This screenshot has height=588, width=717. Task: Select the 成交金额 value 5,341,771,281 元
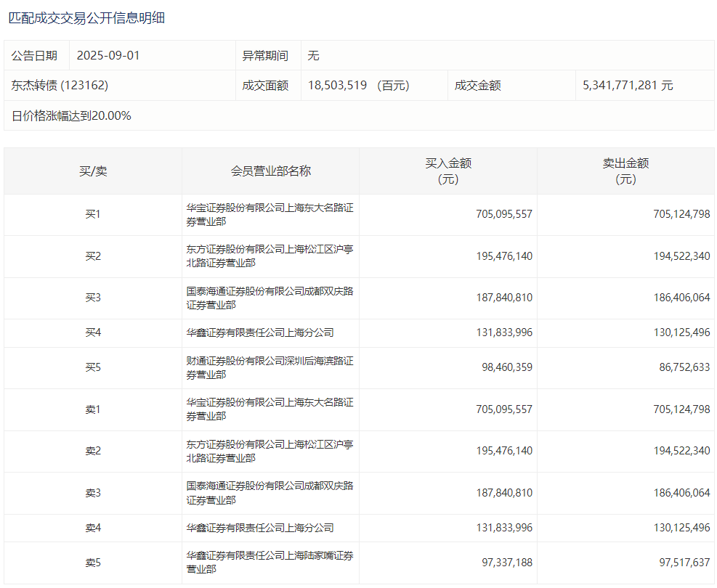628,86
